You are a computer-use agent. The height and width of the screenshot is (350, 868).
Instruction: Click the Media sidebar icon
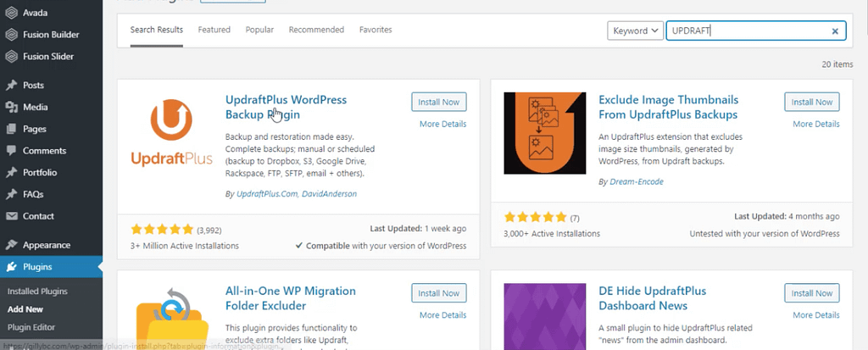[x=11, y=107]
